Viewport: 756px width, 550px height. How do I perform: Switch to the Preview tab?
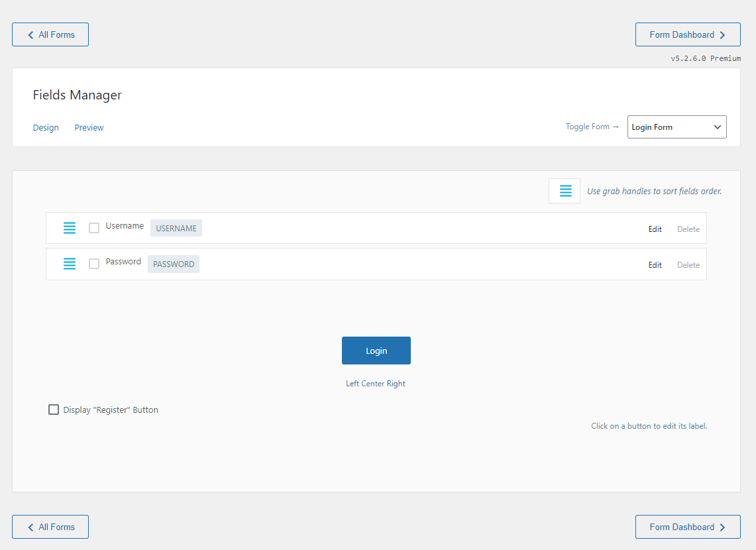pos(89,127)
